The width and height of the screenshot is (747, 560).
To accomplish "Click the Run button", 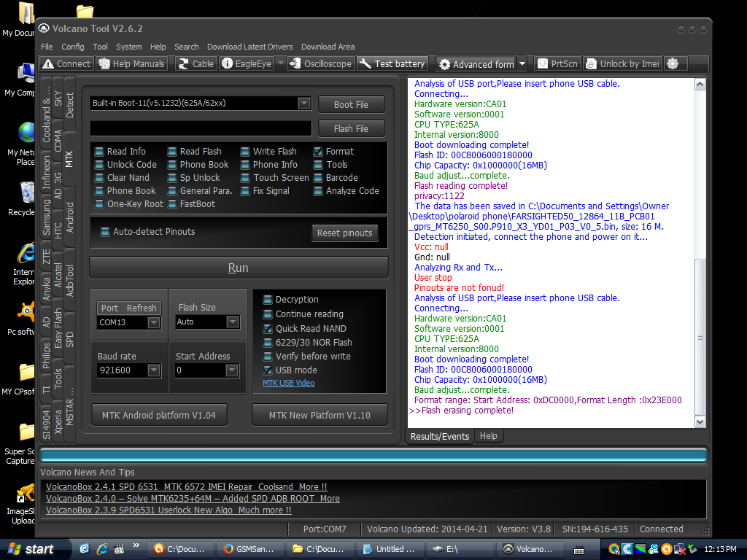I will (x=239, y=268).
